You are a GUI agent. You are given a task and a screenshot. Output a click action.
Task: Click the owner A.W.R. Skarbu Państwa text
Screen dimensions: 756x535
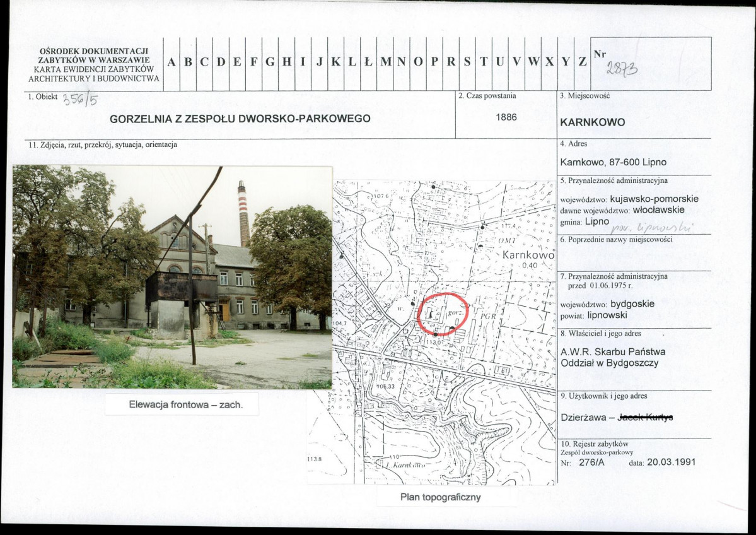(x=613, y=351)
